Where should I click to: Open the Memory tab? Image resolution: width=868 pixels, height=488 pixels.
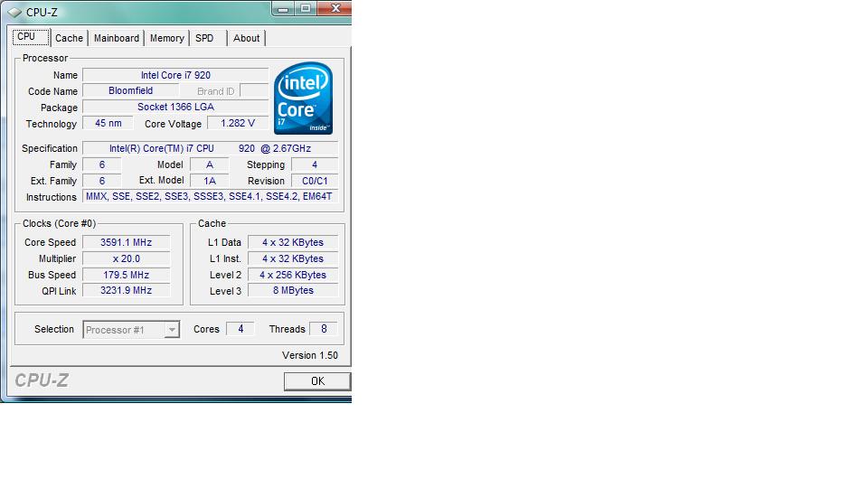pos(166,38)
